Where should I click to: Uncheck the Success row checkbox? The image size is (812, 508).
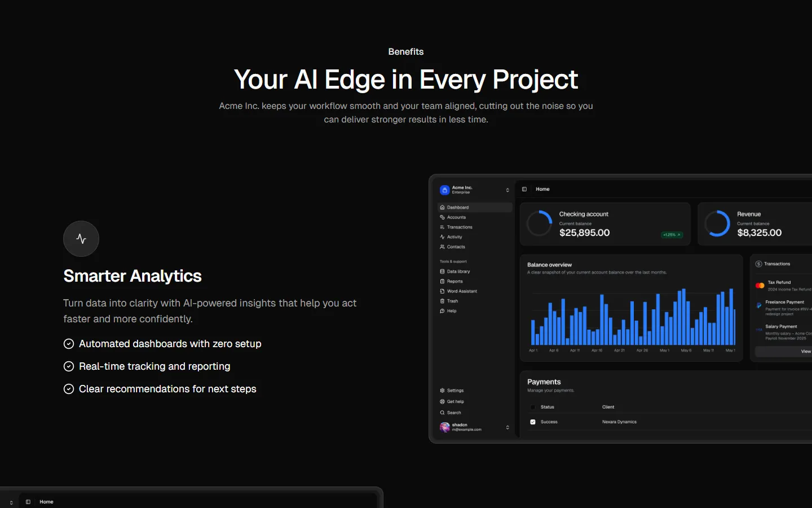533,422
